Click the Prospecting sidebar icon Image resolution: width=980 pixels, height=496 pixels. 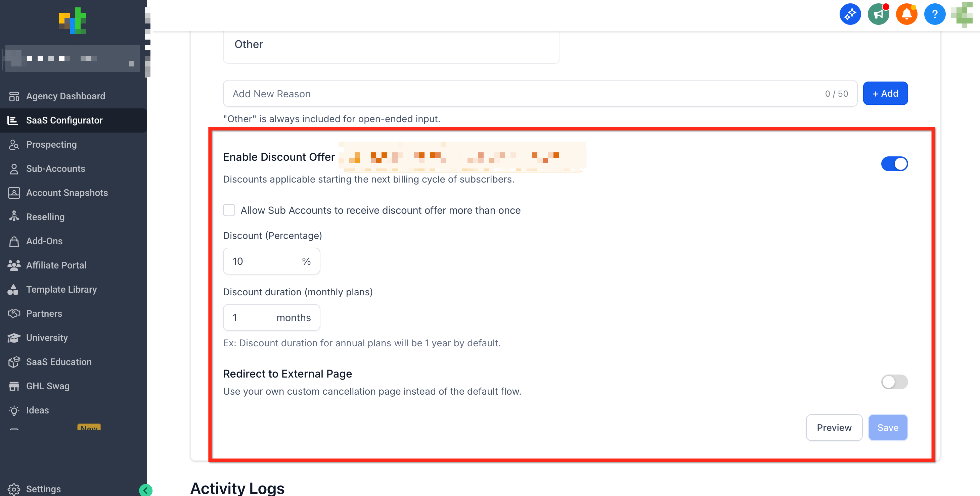14,144
